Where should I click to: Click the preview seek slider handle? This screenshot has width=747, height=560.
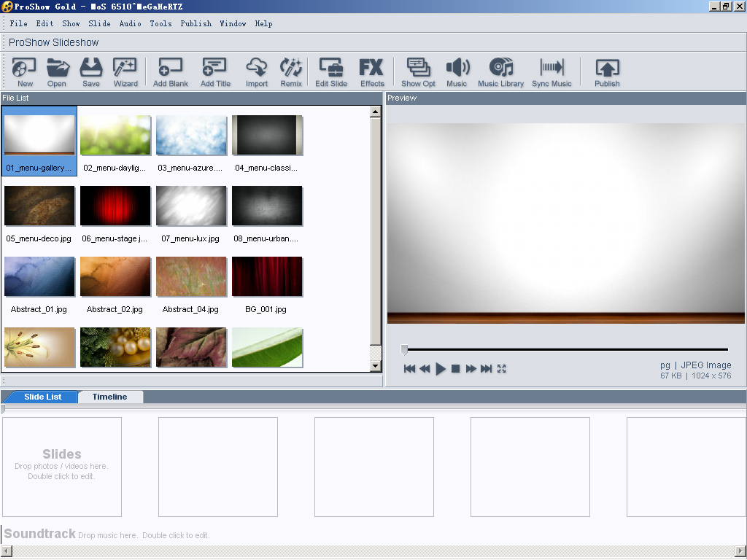point(404,350)
